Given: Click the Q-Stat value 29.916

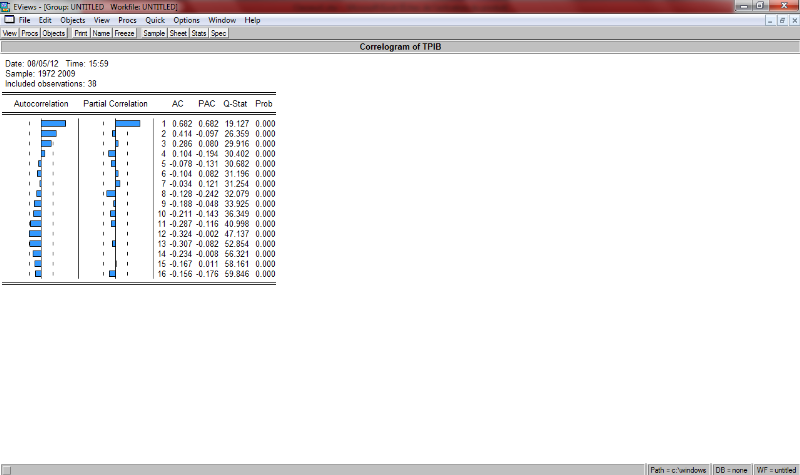Looking at the screenshot, I should (x=237, y=144).
